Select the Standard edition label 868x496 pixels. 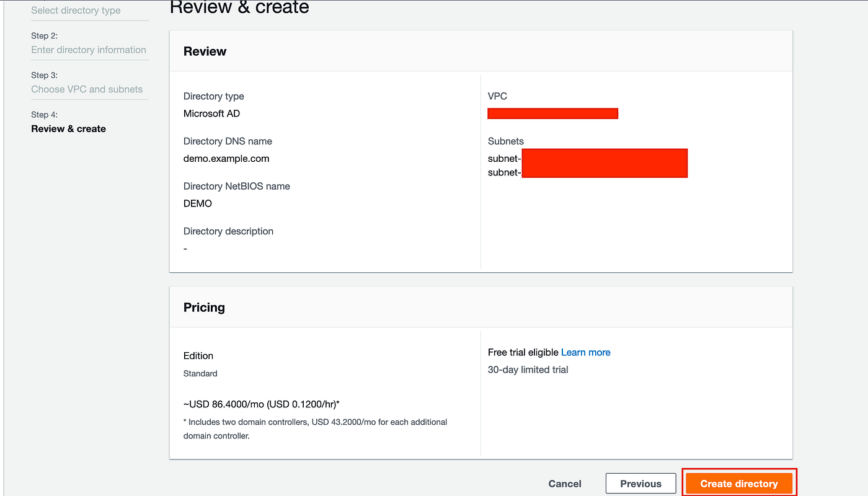pyautogui.click(x=200, y=373)
